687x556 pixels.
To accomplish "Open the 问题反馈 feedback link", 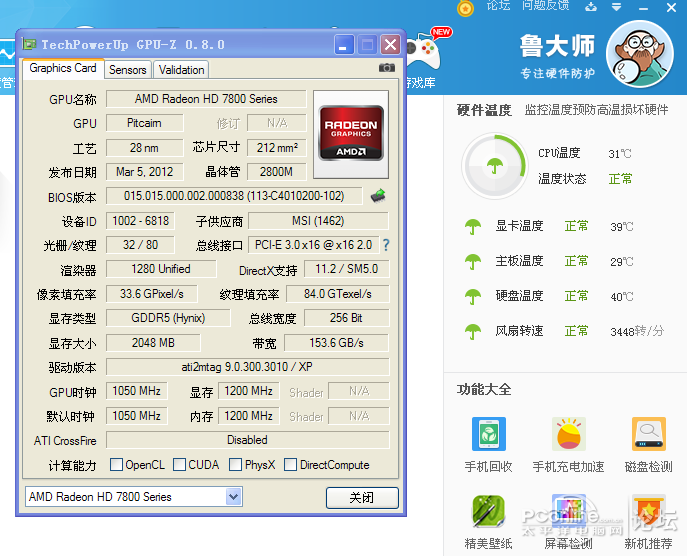I will pyautogui.click(x=545, y=6).
